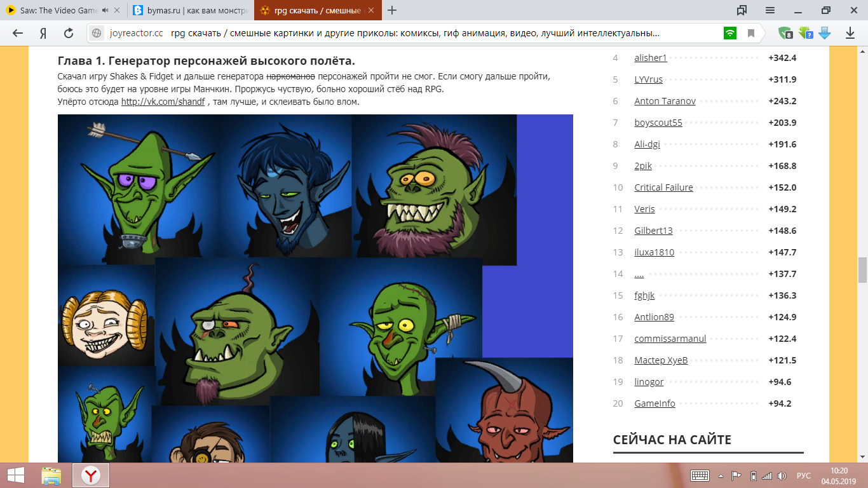Open the vk.com/shandf link
868x488 pixels.
pos(163,102)
